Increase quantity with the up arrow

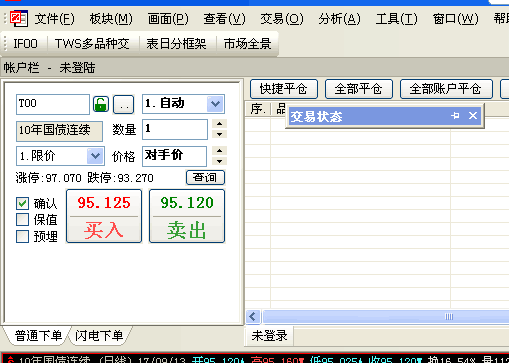[x=219, y=124]
